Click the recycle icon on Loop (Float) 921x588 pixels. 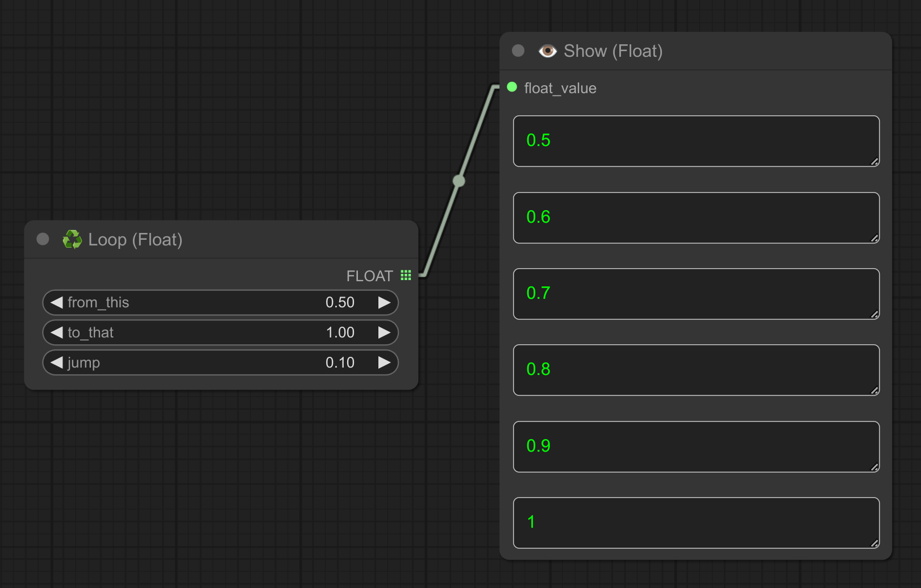tap(72, 239)
